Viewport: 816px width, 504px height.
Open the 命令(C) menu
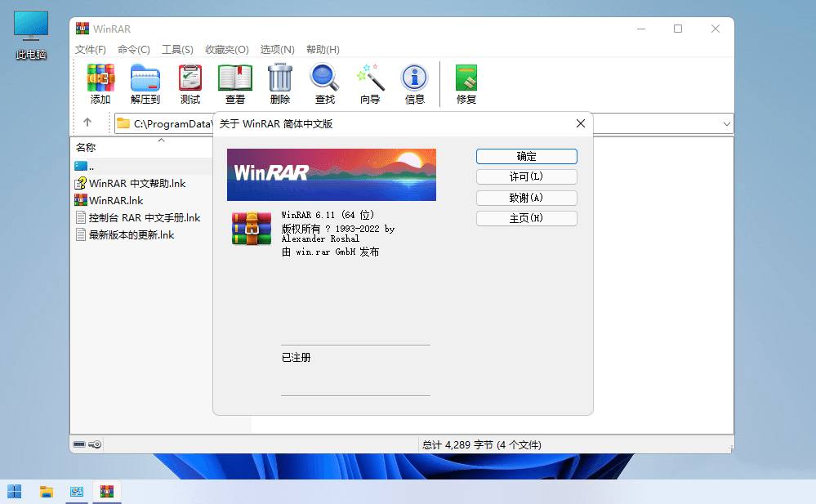134,50
